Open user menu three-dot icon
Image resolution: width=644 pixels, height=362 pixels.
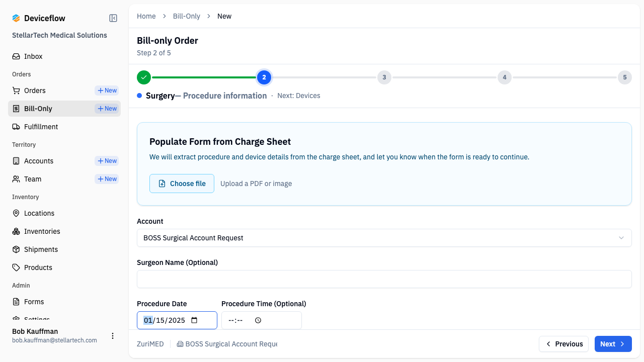[x=113, y=336]
